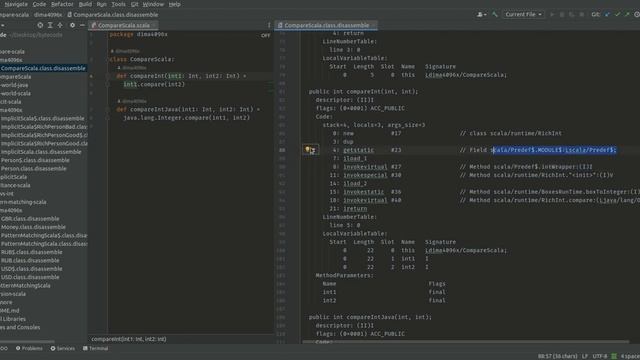Screen dimensions: 640x360
Task: Click the Git update project arrow icon
Action: point(607,14)
